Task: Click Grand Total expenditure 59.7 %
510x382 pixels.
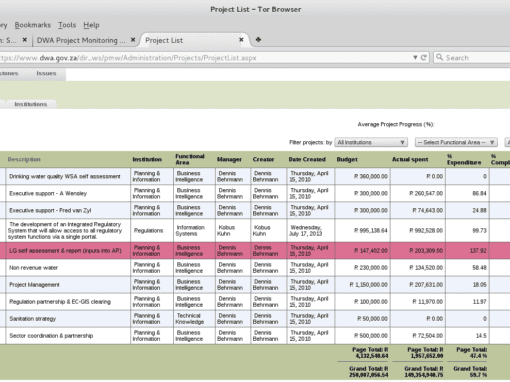Action: pyautogui.click(x=470, y=372)
